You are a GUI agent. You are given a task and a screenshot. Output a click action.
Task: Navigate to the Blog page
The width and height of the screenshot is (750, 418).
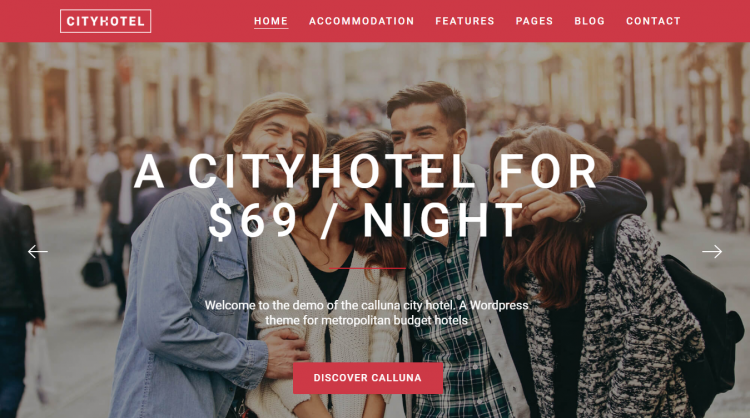(x=589, y=21)
